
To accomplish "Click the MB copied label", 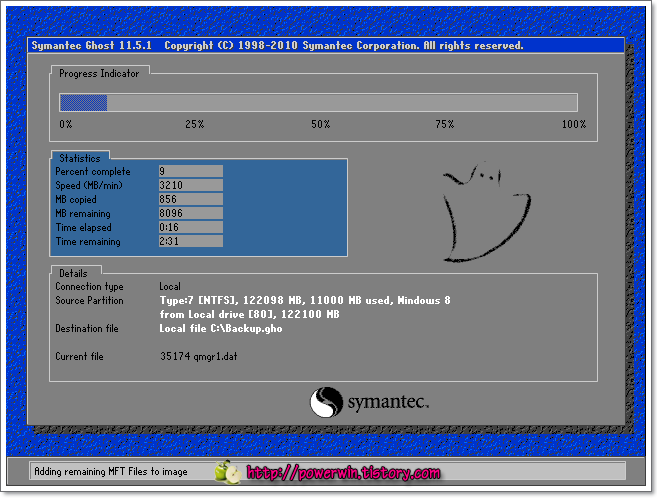I will pos(76,199).
